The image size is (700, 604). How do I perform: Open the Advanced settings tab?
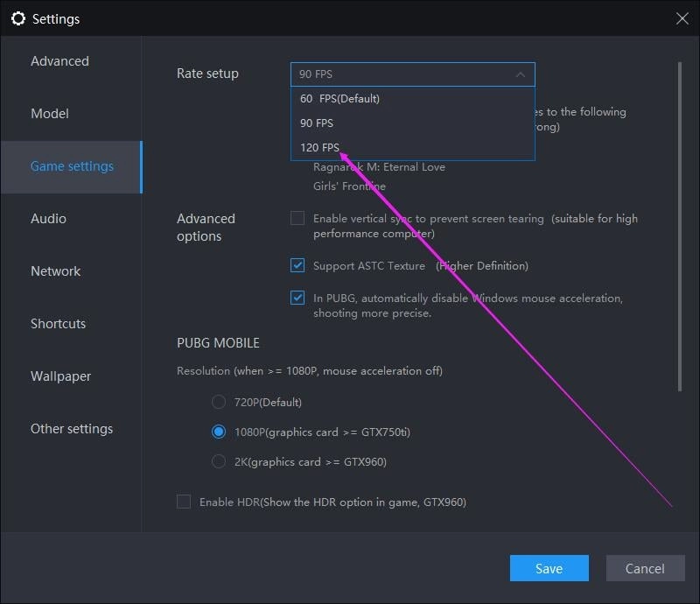pyautogui.click(x=59, y=61)
